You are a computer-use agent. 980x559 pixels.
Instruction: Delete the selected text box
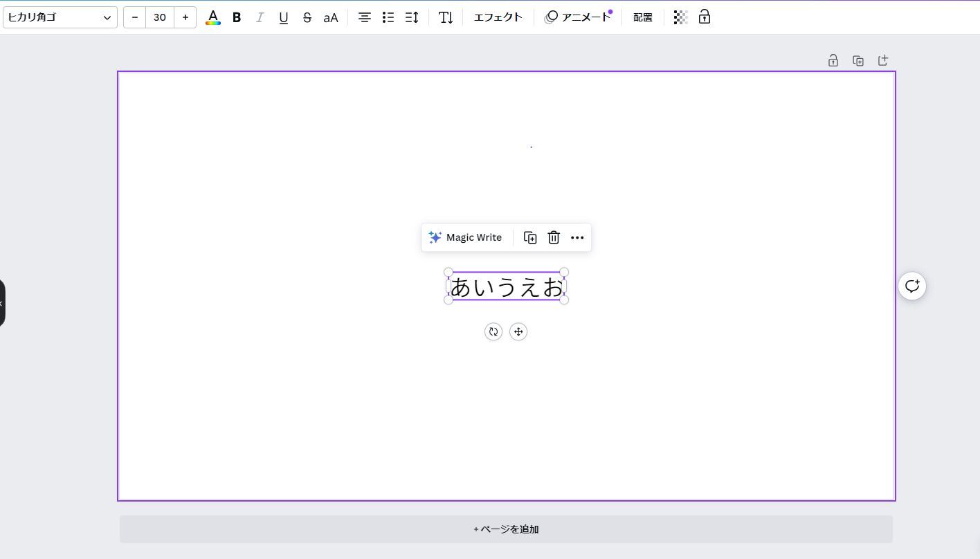click(554, 237)
